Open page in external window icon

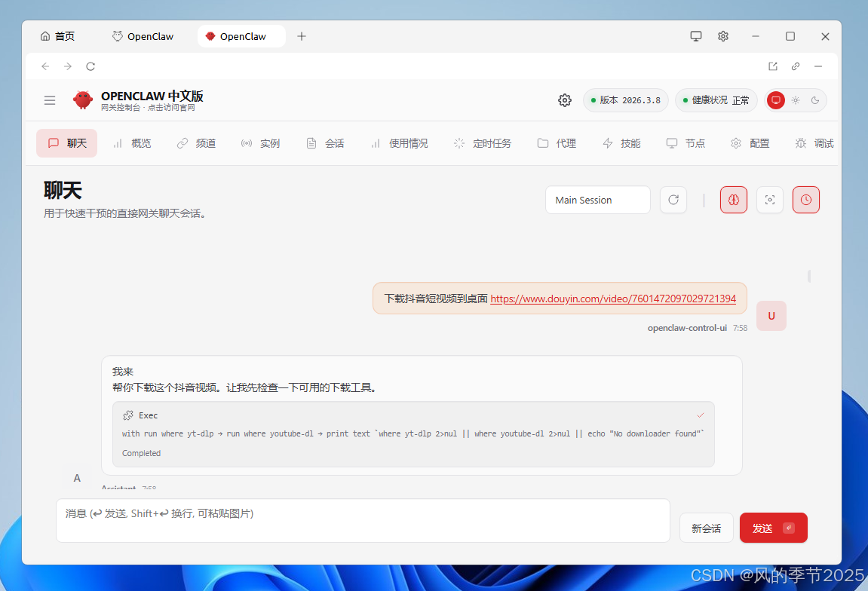773,66
